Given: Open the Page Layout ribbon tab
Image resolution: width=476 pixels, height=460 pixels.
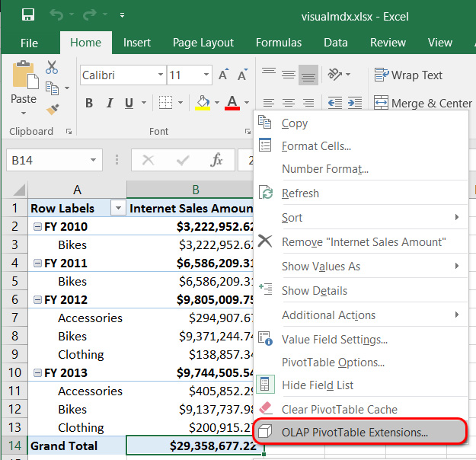Looking at the screenshot, I should 203,43.
